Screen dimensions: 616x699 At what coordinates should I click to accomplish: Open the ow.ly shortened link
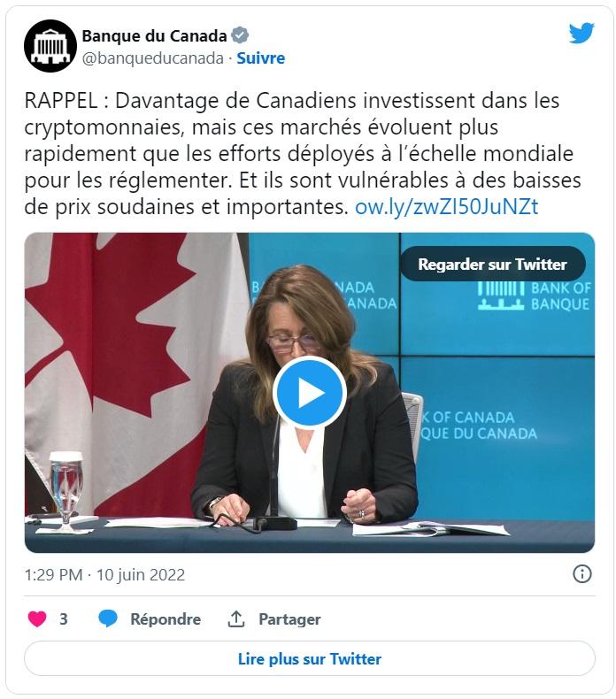pyautogui.click(x=446, y=207)
